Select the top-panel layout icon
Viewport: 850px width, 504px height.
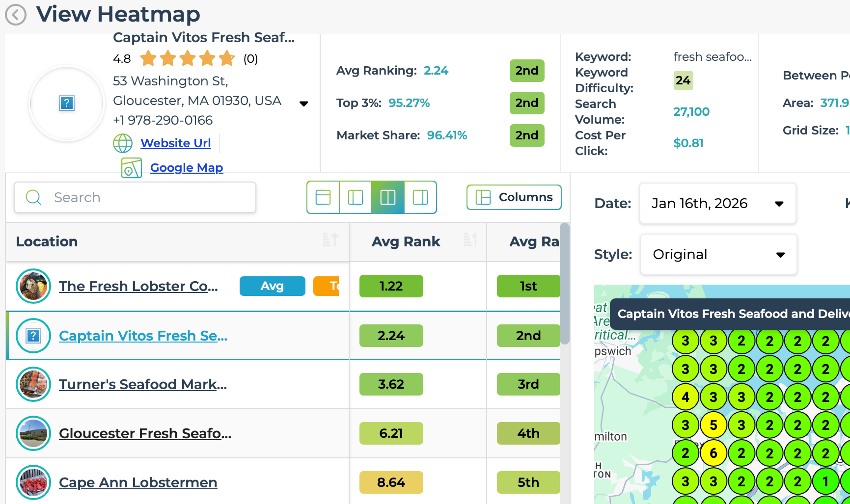323,197
